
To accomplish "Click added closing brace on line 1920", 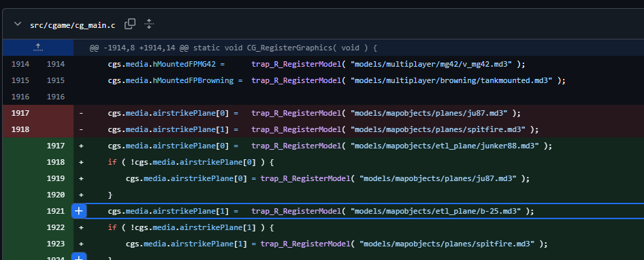I will (x=359, y=195).
